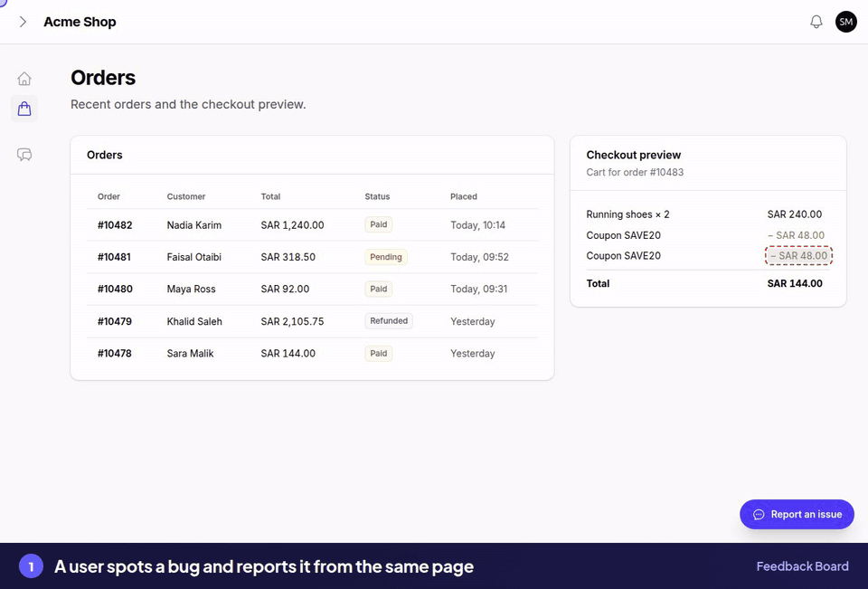
Task: Click SAR 144.00 in Sara Malik's row
Action: [x=288, y=354]
